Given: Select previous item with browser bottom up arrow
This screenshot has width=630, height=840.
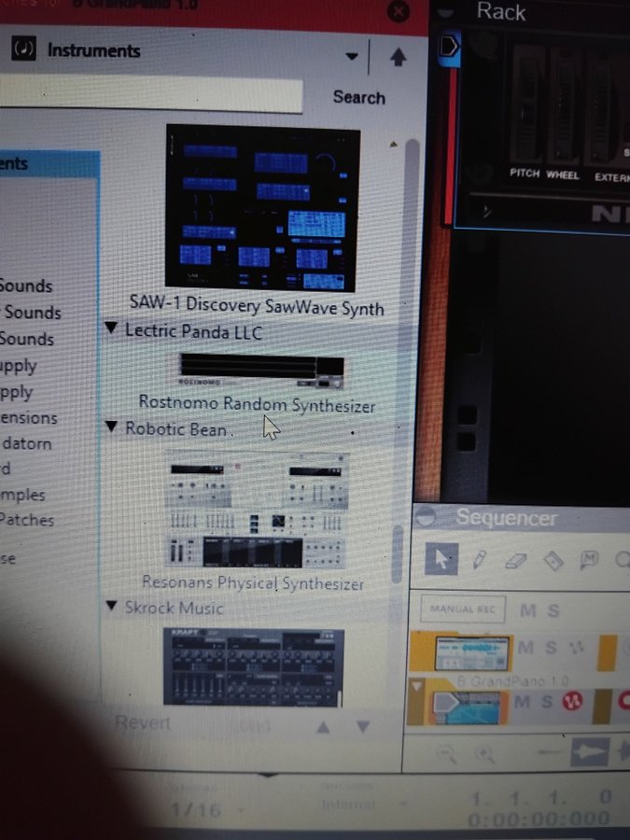Looking at the screenshot, I should tap(323, 727).
